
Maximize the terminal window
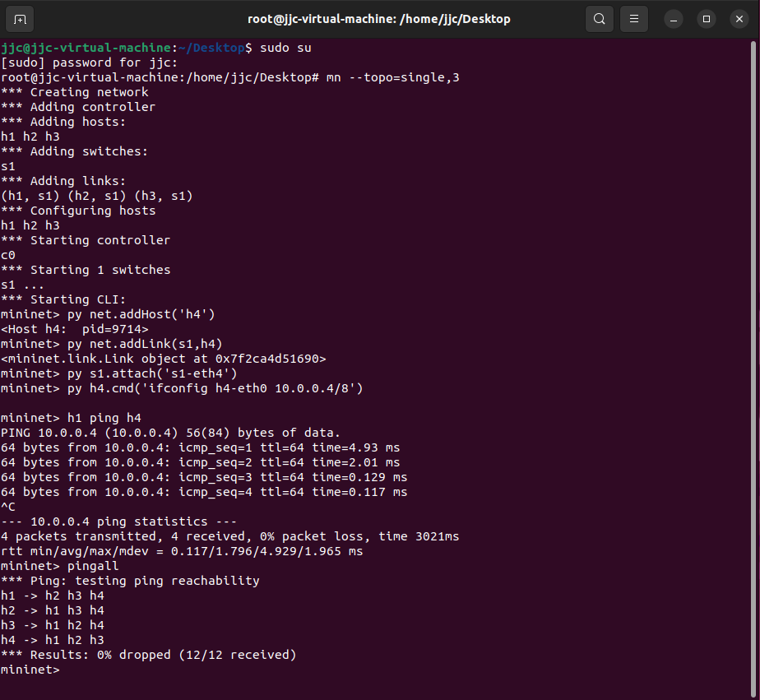pos(707,19)
